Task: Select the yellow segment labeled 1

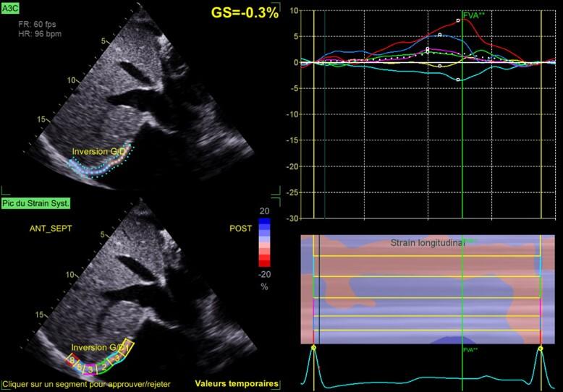Action: tap(128, 348)
